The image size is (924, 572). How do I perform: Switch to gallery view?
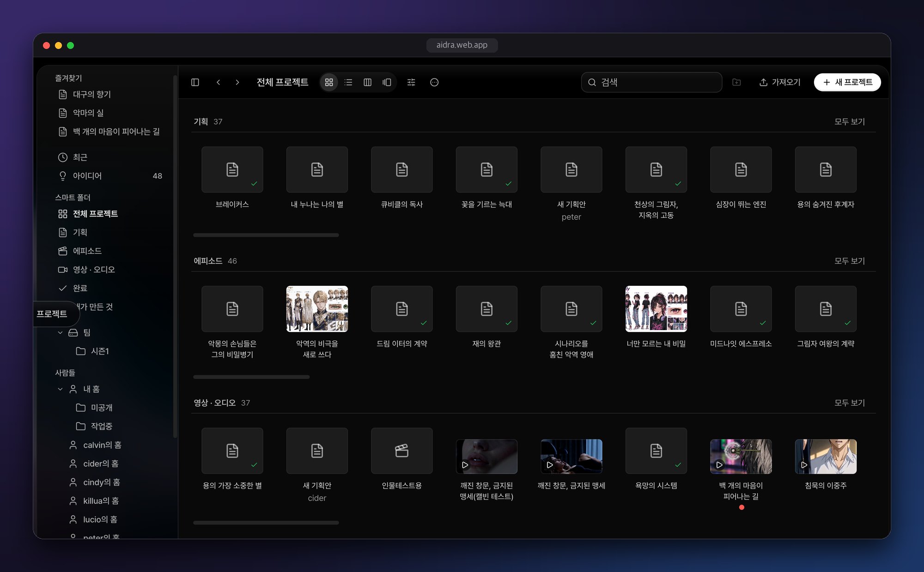click(x=387, y=82)
